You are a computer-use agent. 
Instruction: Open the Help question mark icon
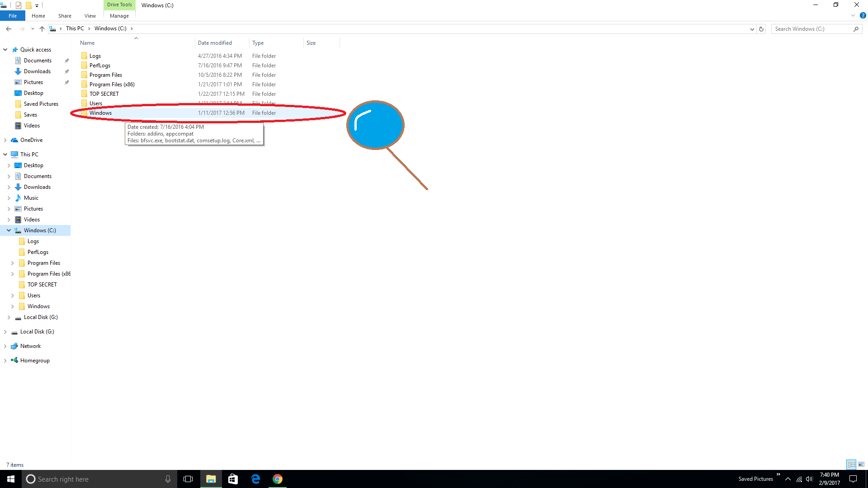coord(863,15)
